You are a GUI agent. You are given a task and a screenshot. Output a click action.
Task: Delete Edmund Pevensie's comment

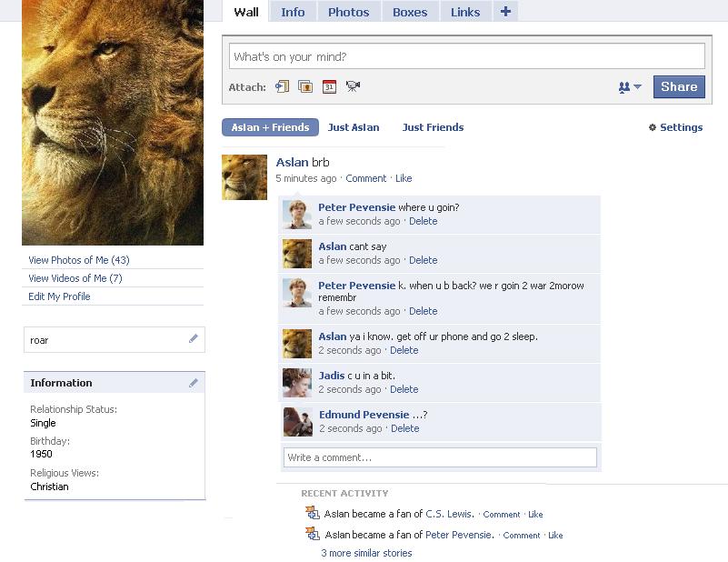[404, 428]
